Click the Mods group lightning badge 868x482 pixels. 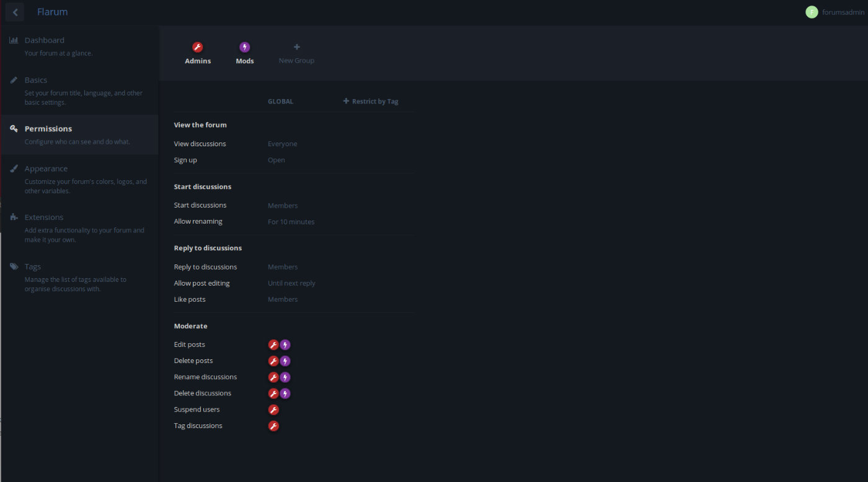[x=245, y=47]
